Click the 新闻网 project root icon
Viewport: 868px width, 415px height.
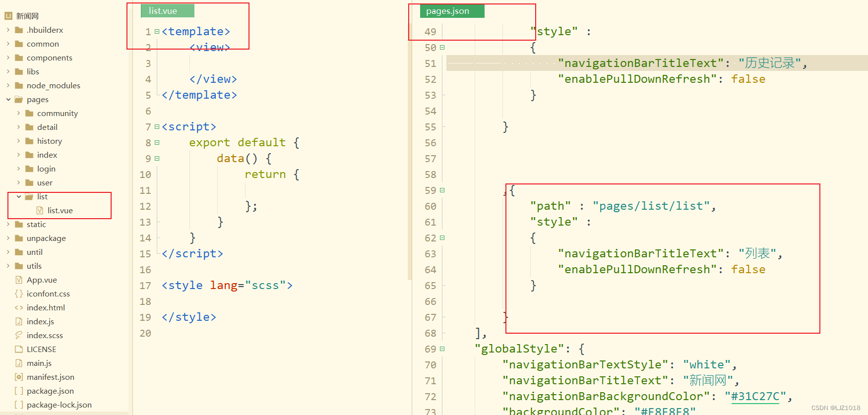[x=8, y=16]
